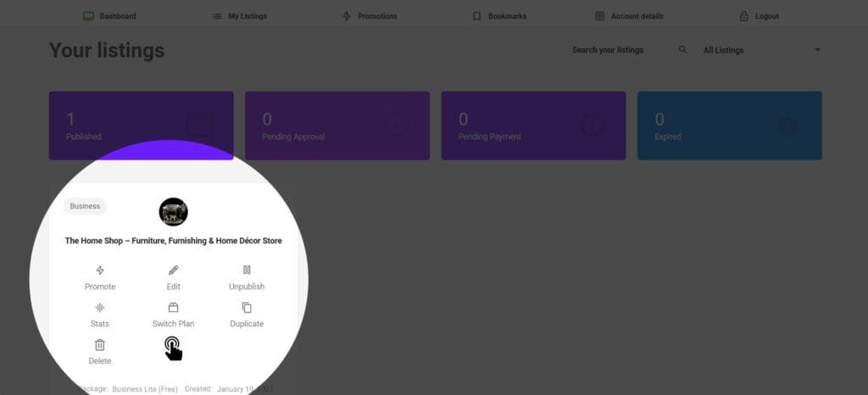Open the Promotions menu item

pyautogui.click(x=369, y=16)
